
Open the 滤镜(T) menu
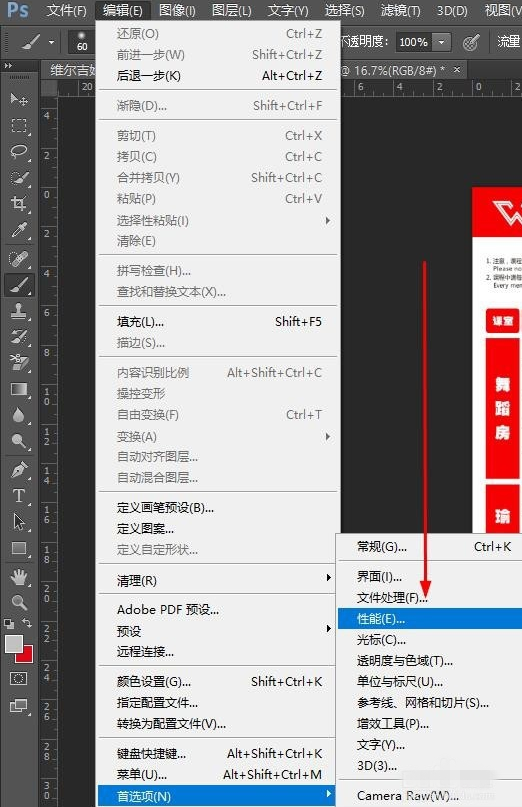(x=400, y=10)
